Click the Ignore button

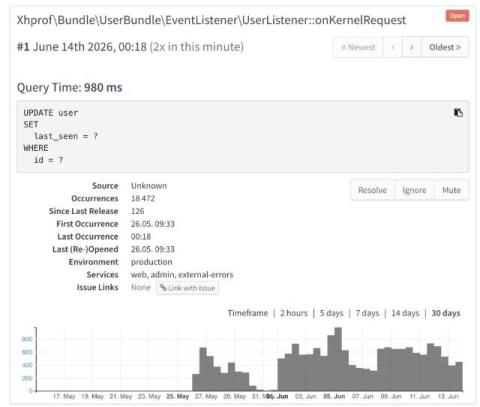point(414,190)
